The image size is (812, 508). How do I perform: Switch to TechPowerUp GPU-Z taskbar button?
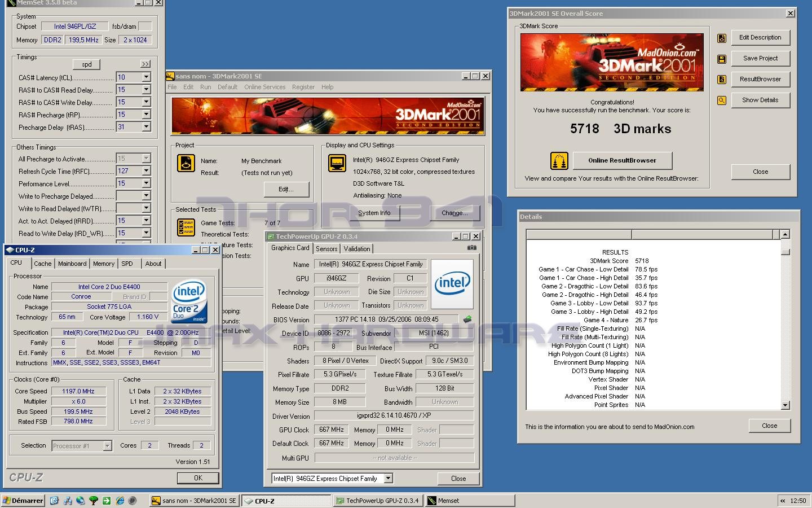(x=377, y=501)
